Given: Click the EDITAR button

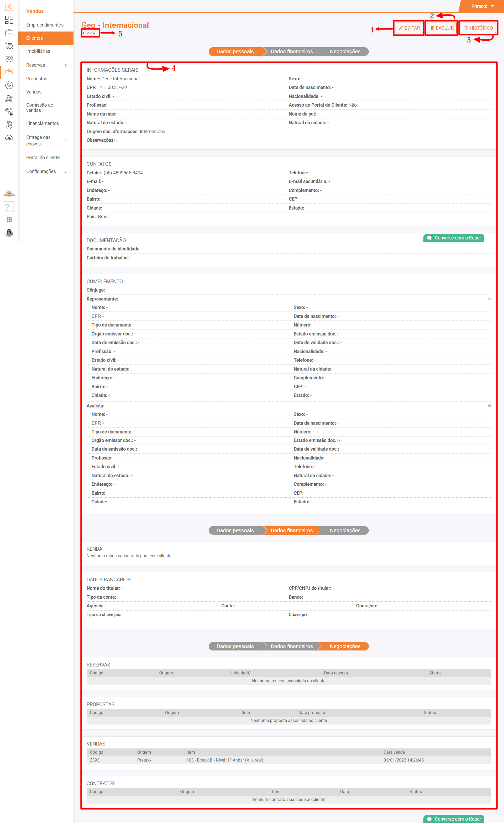Looking at the screenshot, I should point(409,28).
